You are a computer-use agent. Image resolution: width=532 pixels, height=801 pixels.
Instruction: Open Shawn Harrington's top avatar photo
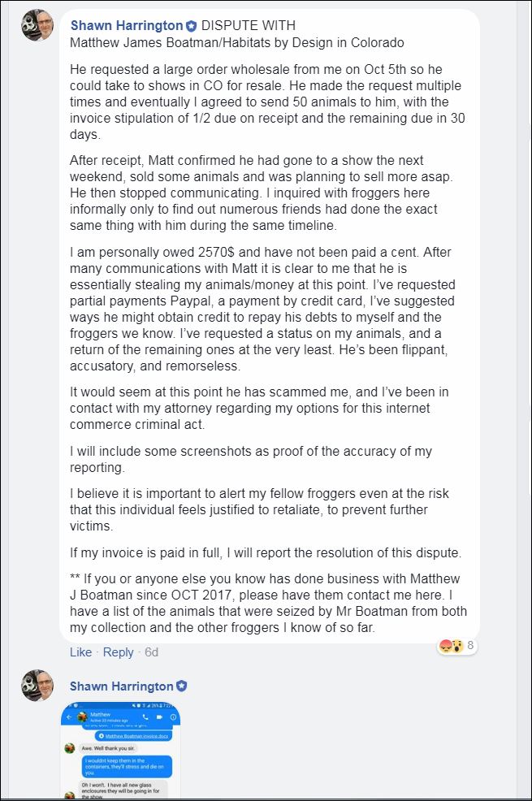pyautogui.click(x=37, y=24)
